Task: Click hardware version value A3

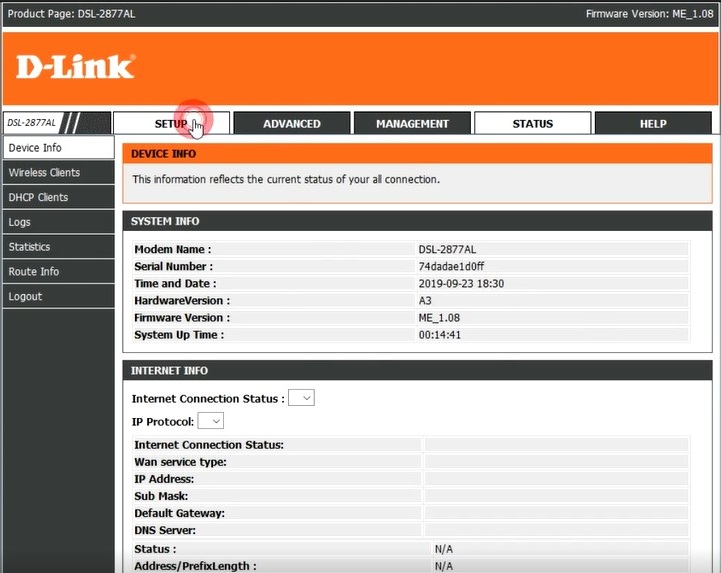Action: (x=425, y=300)
